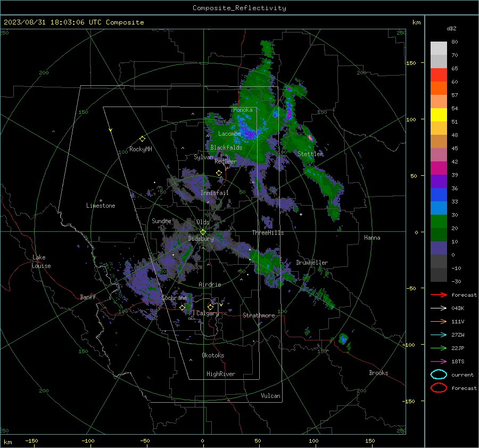
Task: Click the 'current' legend label
Action: coord(463,375)
